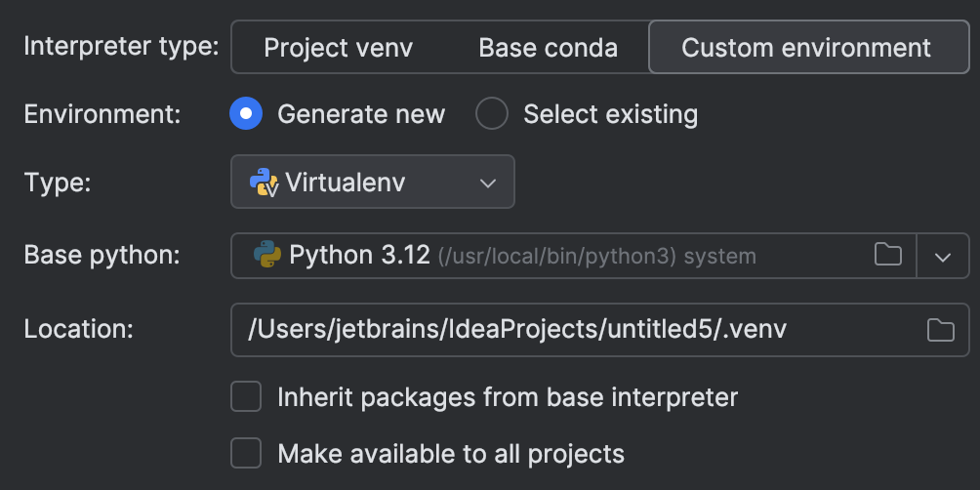
Task: Click the Type label
Action: [58, 184]
